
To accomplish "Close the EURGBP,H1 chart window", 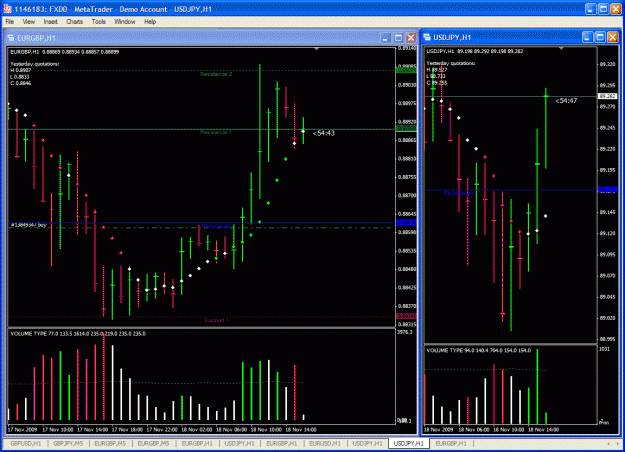I will [411, 38].
